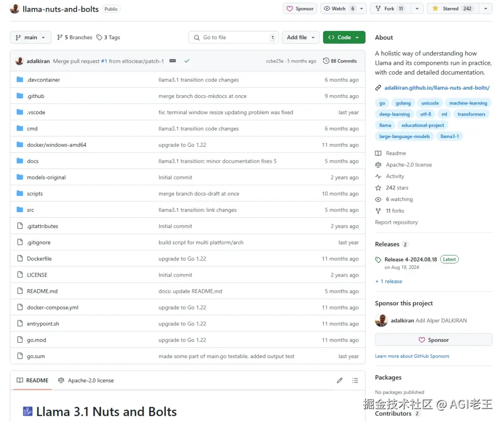Open the Activity link
Screen dimensions: 504x422
pos(395,176)
